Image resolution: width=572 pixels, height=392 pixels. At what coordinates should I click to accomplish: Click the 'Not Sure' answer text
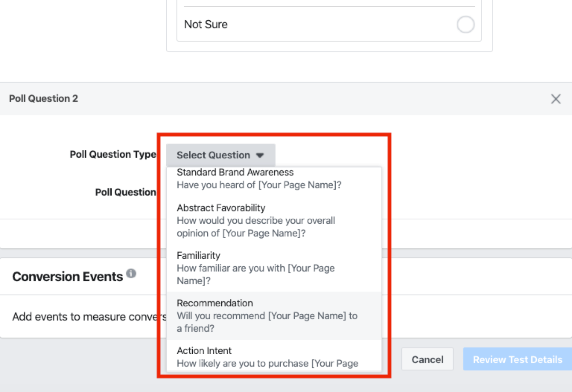tap(205, 25)
